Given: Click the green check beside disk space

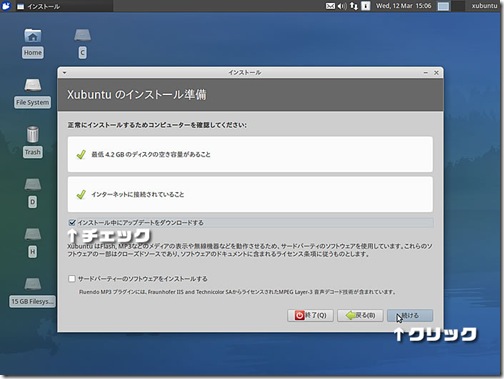Looking at the screenshot, I should tap(81, 154).
